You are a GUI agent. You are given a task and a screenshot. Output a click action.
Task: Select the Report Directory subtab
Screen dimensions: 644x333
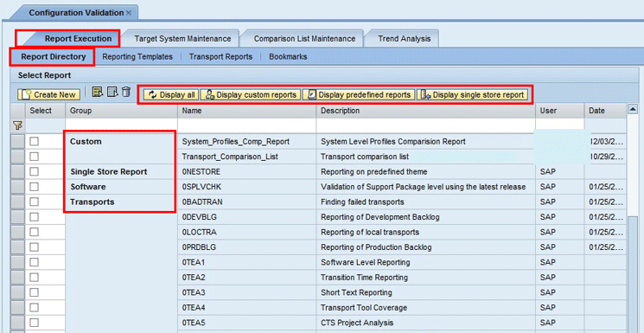coord(54,57)
